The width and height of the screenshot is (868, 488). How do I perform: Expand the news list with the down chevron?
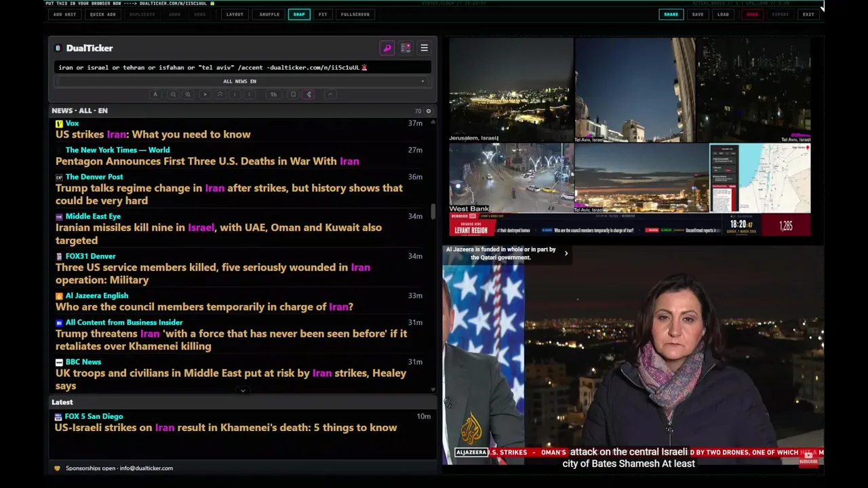click(x=243, y=391)
